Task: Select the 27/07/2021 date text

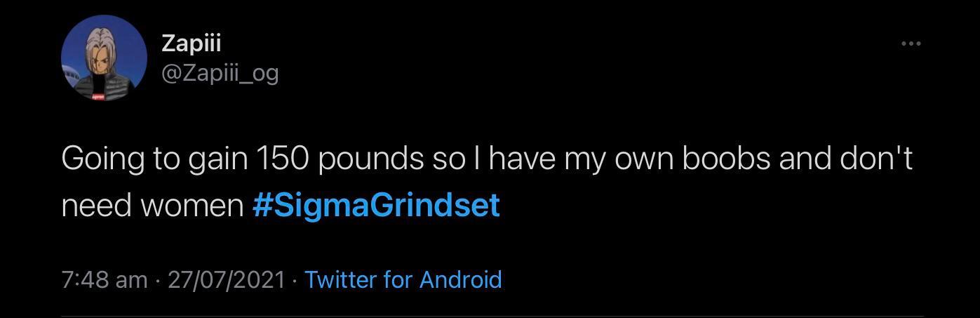Action: [x=227, y=279]
